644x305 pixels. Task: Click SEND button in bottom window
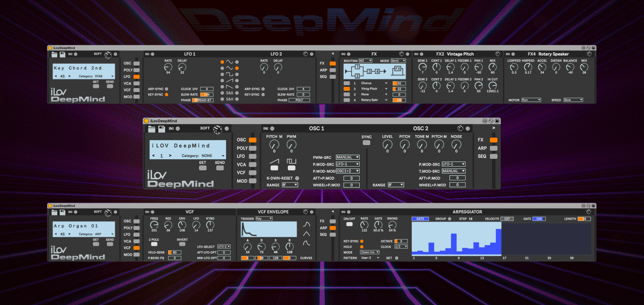(110, 244)
